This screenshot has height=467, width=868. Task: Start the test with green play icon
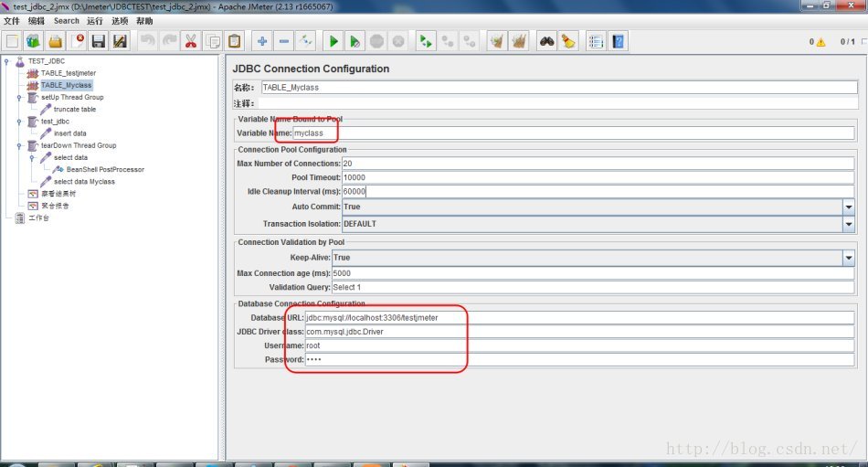point(333,41)
